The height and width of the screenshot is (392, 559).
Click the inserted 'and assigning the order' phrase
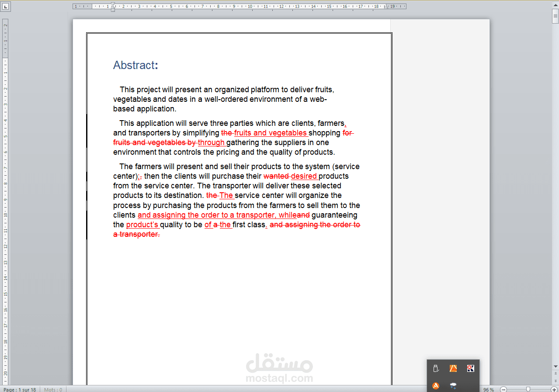pyautogui.click(x=179, y=215)
